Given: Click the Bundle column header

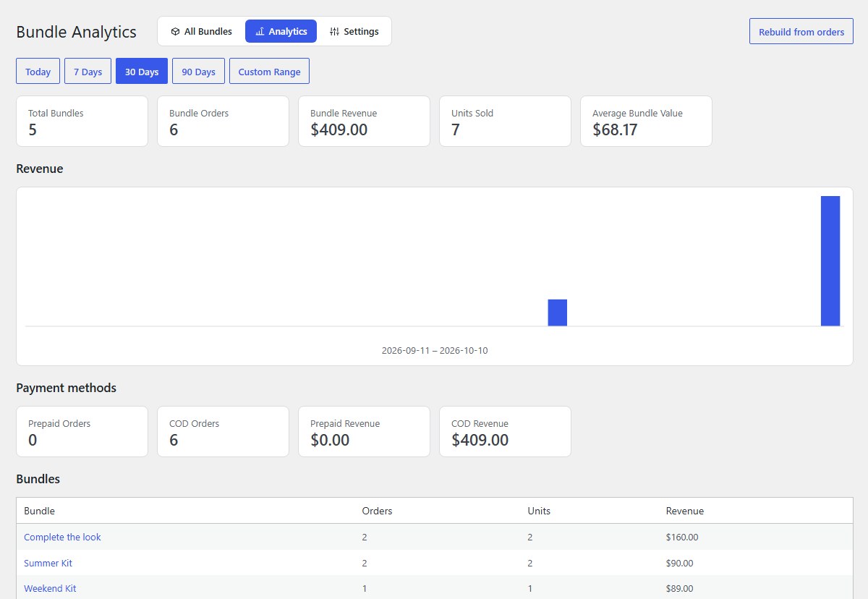Looking at the screenshot, I should click(x=40, y=511).
